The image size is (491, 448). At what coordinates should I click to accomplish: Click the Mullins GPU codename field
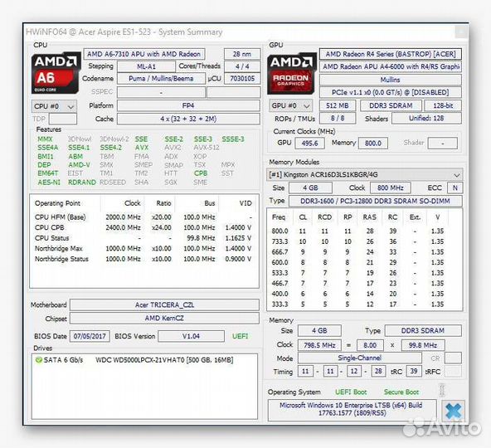tap(390, 80)
